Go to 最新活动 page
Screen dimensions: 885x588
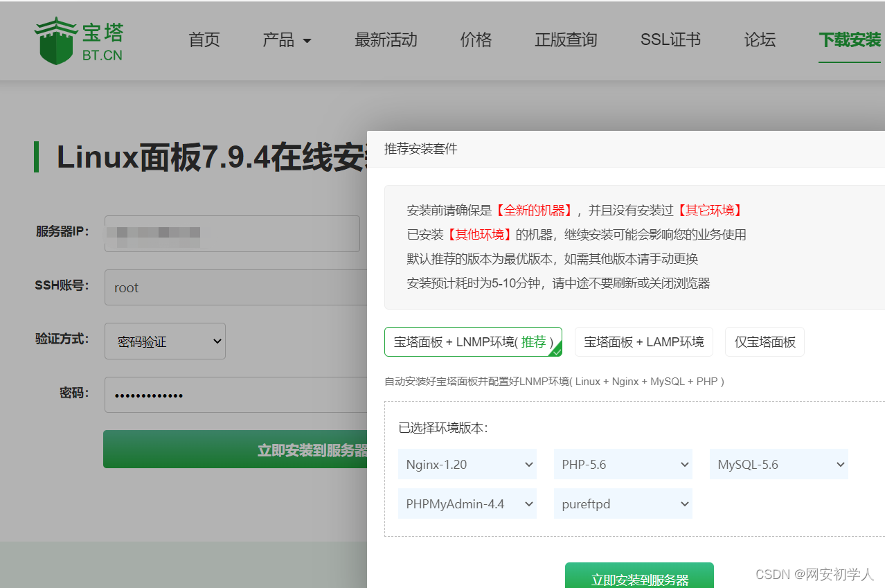386,40
